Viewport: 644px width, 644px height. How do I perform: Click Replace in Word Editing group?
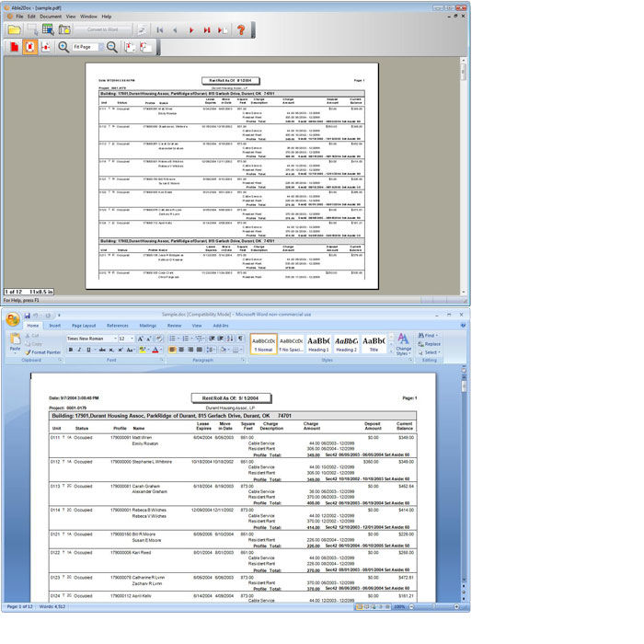430,344
